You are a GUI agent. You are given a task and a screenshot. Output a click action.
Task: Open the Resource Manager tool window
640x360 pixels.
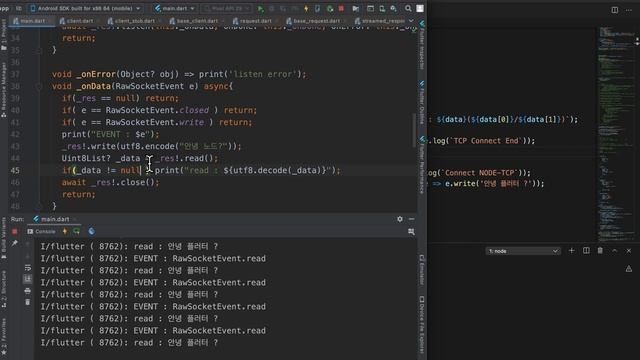(4, 90)
